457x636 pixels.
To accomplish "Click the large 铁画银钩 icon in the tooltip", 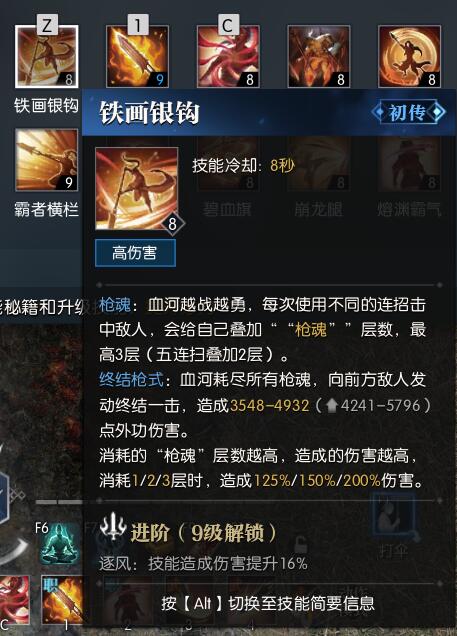I will (x=137, y=189).
